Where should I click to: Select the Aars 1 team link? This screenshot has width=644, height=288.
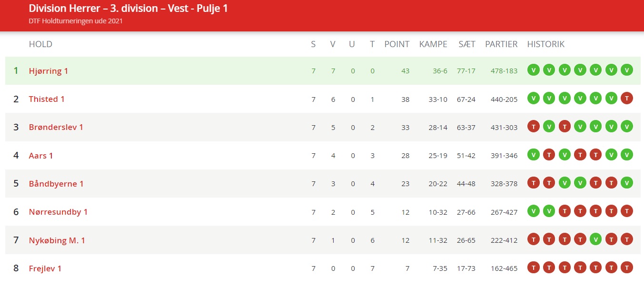point(41,155)
